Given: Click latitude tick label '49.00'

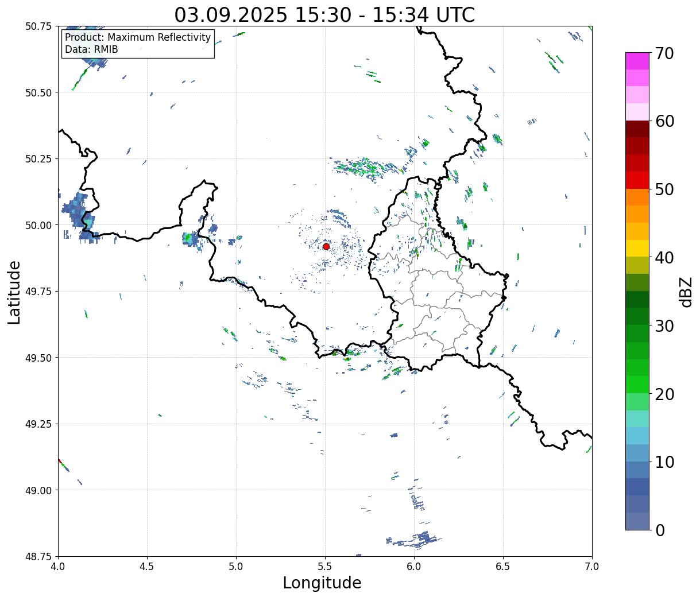Looking at the screenshot, I should 38,490.
